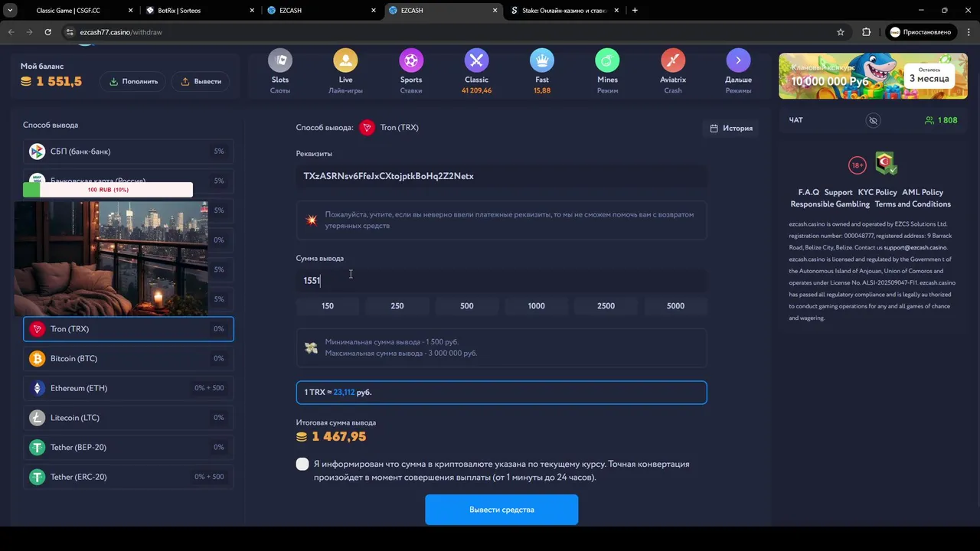Screen dimensions: 980x551
Task: Click the Приостановлено profile button
Action: coord(921,32)
